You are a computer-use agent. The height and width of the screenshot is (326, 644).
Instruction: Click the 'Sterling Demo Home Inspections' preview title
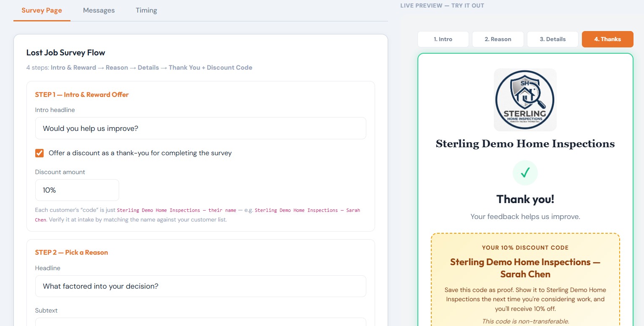[525, 144]
